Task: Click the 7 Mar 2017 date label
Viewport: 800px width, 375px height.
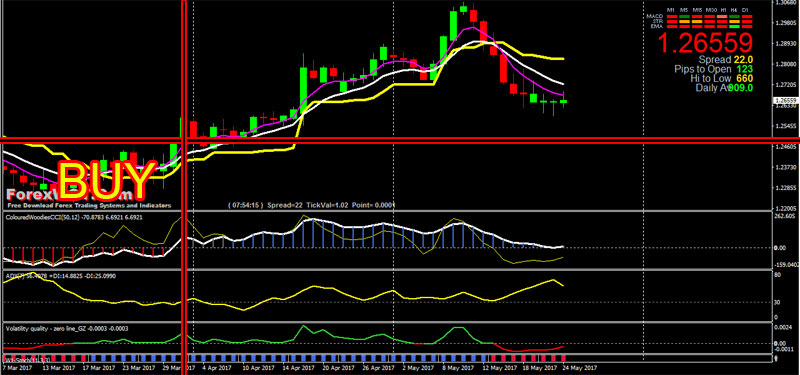Action: (16, 367)
